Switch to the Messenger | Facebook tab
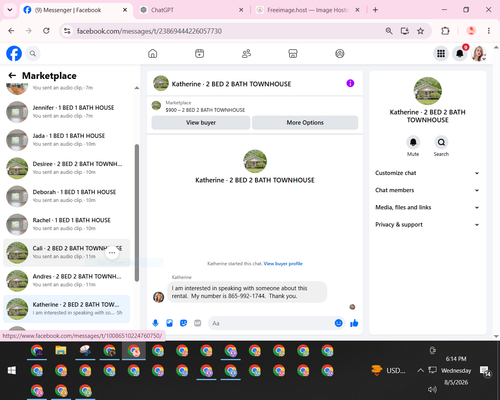This screenshot has height=400, width=500. (x=76, y=10)
